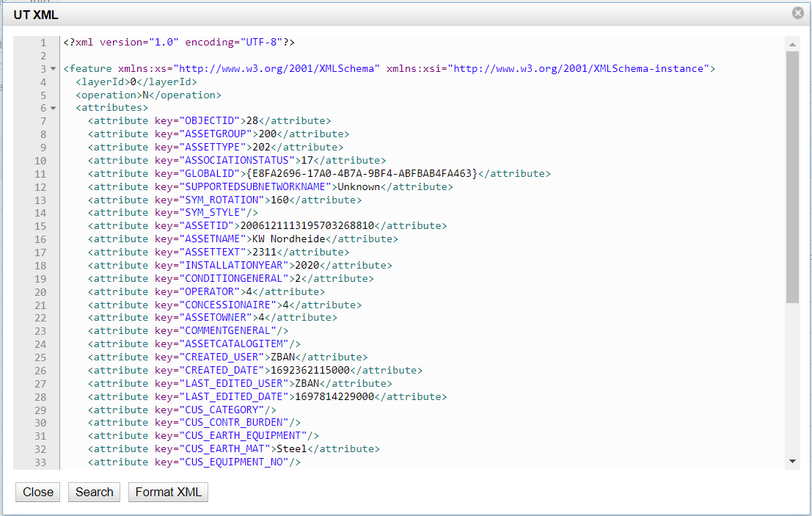812x516 pixels.
Task: Click the Close button
Action: tap(38, 493)
